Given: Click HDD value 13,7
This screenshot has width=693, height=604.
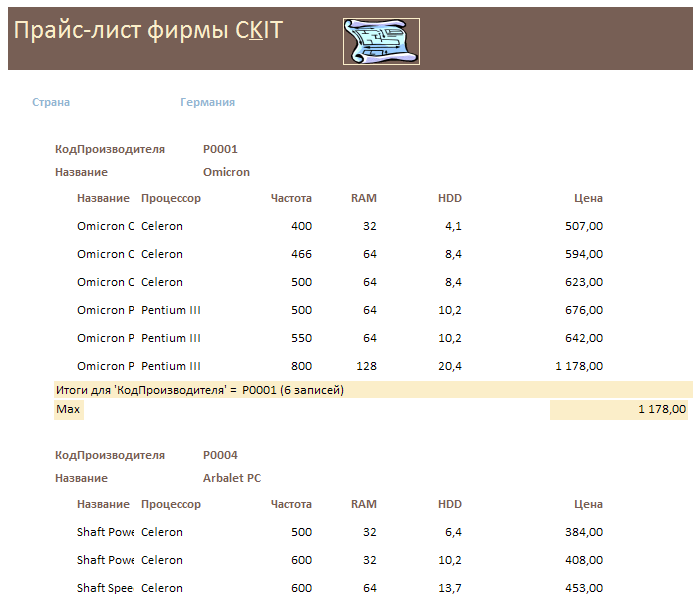Looking at the screenshot, I should (450, 588).
